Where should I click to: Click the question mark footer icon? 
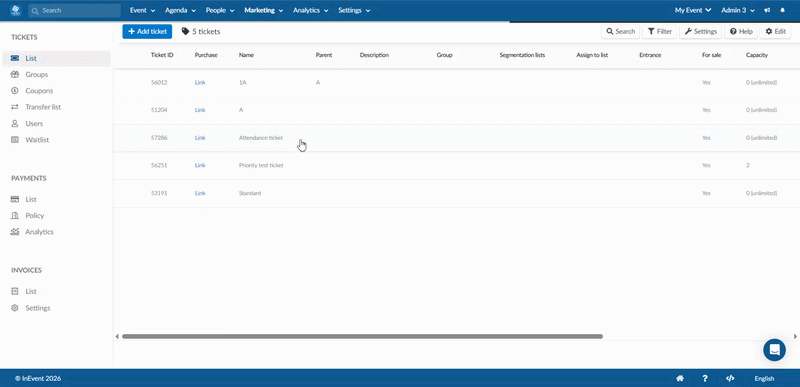tap(705, 378)
